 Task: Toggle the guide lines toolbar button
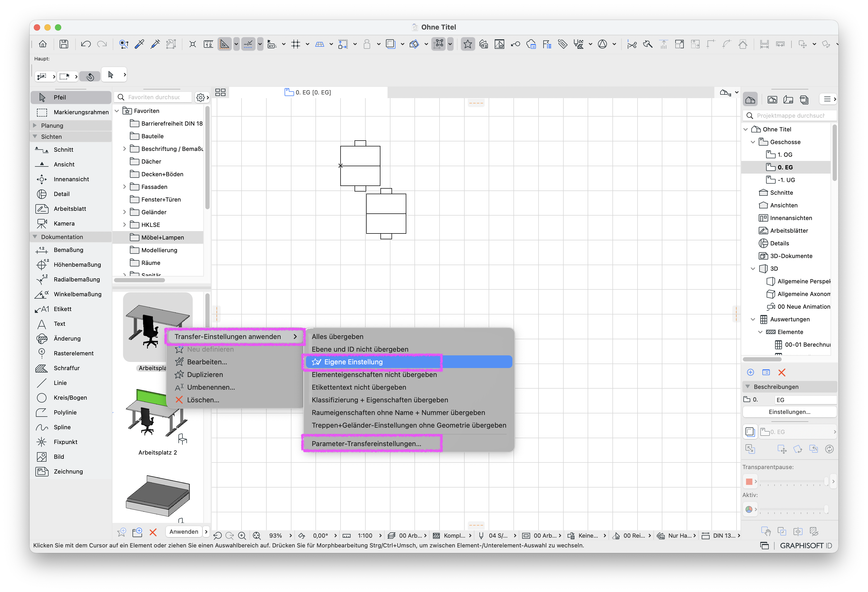pos(224,44)
